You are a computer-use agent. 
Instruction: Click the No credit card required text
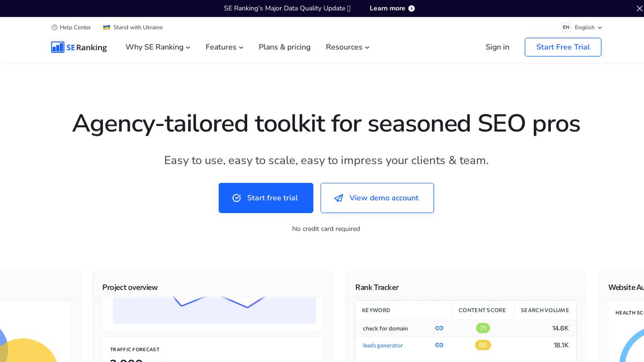coord(326,229)
